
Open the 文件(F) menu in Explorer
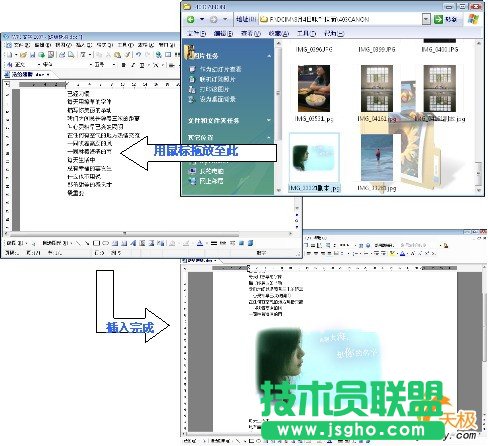(x=196, y=33)
